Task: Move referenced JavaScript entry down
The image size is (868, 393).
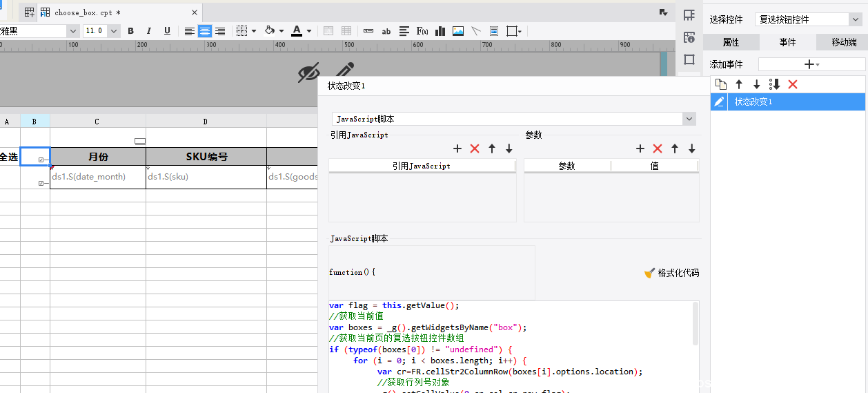Action: coord(509,148)
